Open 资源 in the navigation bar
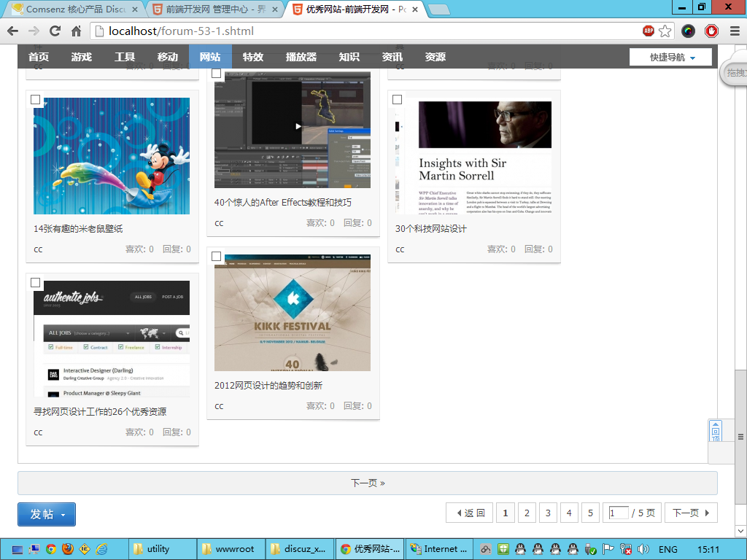This screenshot has height=560, width=747. click(436, 57)
